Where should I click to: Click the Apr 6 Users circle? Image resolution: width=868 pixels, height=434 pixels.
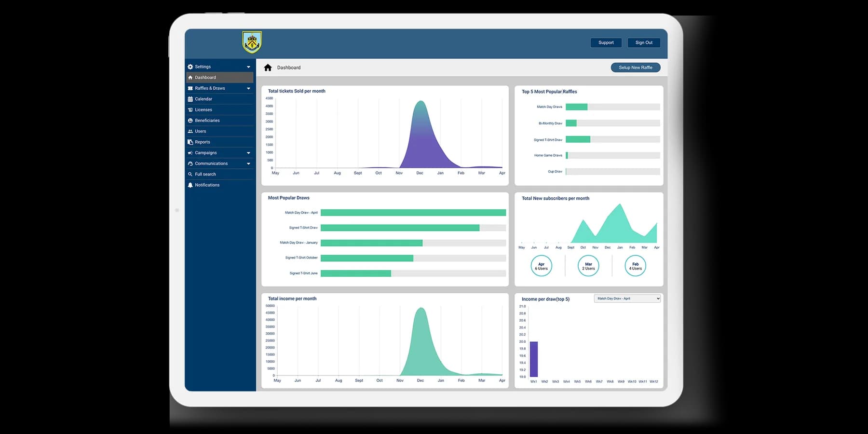tap(542, 266)
